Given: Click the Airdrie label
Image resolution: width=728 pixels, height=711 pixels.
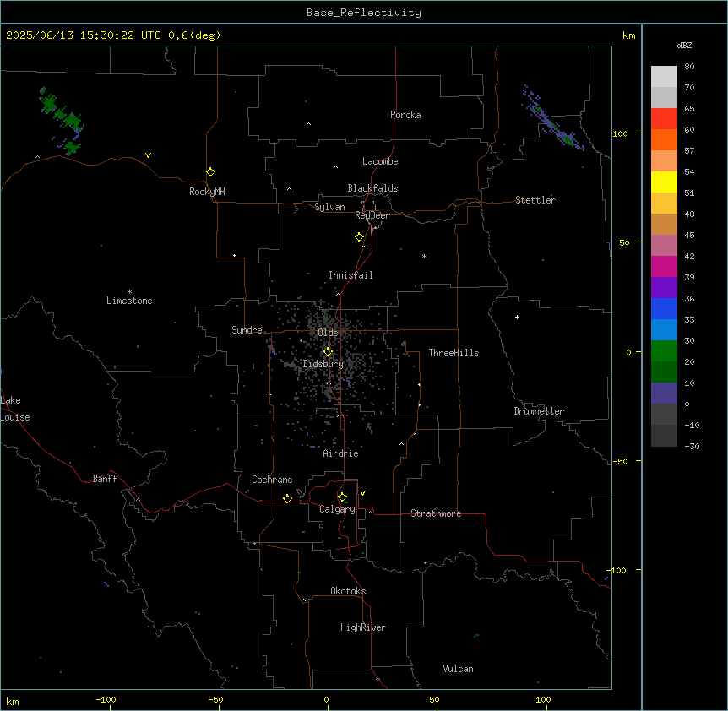Looking at the screenshot, I should (340, 453).
